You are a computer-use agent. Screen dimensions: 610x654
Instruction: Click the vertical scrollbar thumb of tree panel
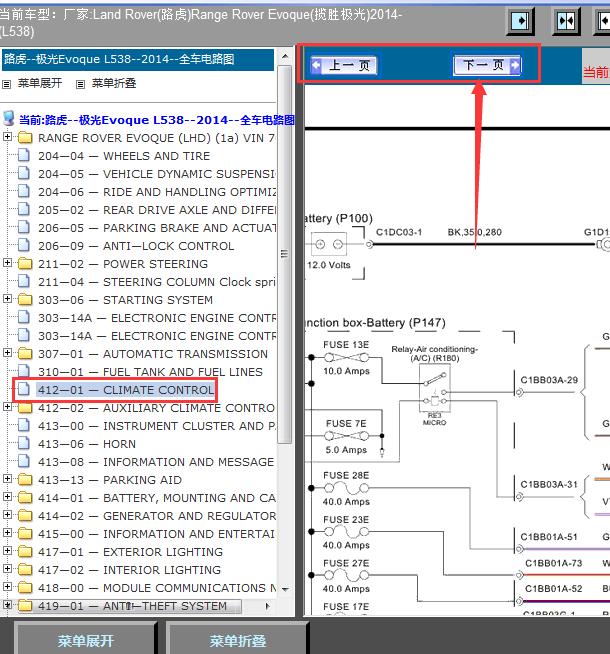coord(285,254)
